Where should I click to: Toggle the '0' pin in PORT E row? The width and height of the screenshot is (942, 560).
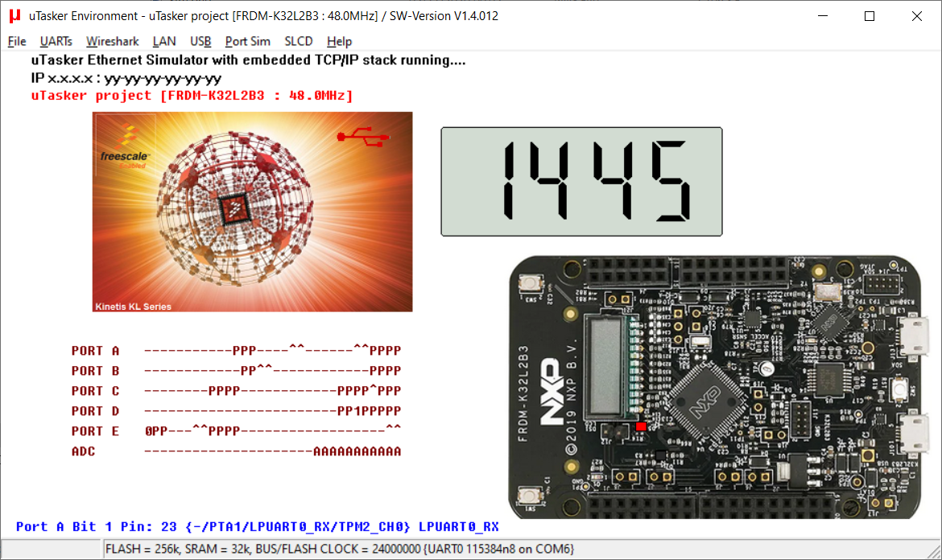pyautogui.click(x=148, y=431)
